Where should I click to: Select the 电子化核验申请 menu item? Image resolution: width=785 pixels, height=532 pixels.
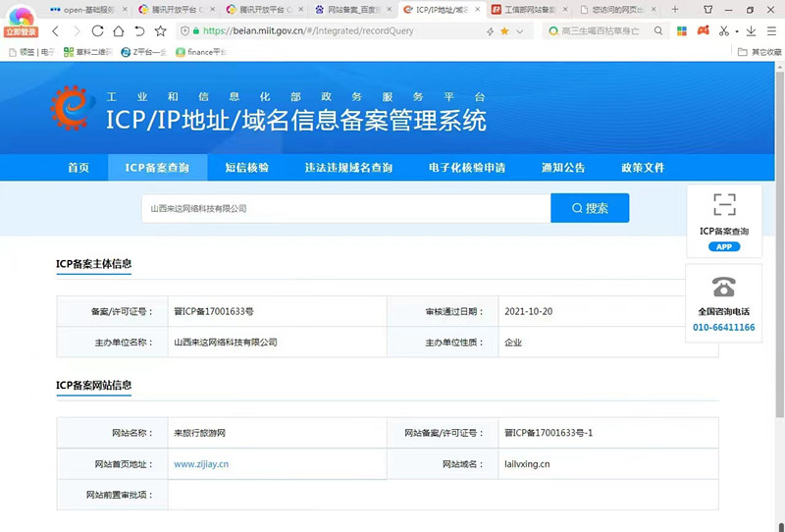(466, 168)
